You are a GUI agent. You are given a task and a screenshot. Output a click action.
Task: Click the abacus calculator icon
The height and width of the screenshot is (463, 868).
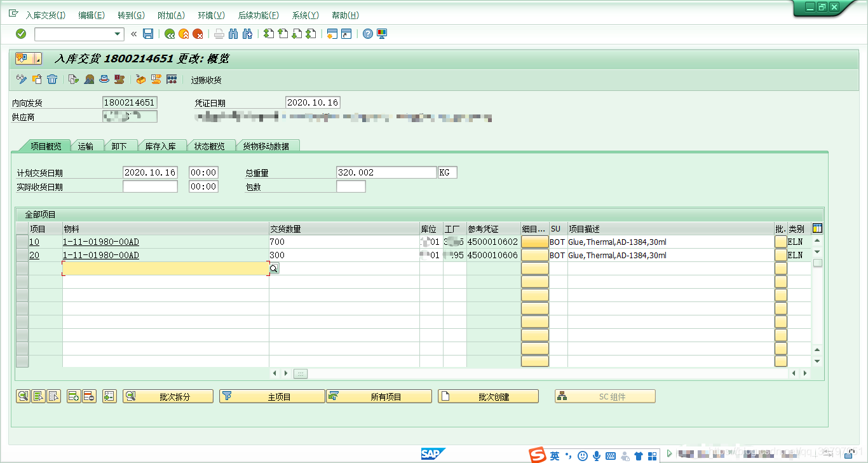point(171,79)
